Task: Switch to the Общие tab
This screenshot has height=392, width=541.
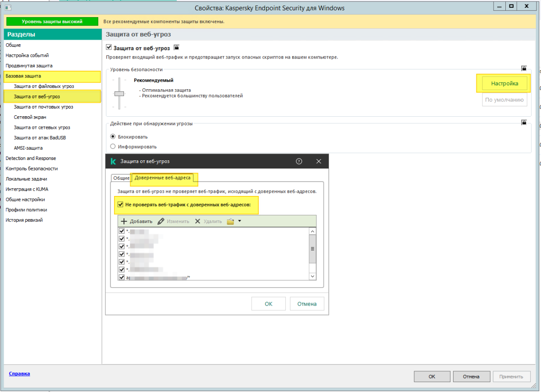Action: [x=121, y=178]
